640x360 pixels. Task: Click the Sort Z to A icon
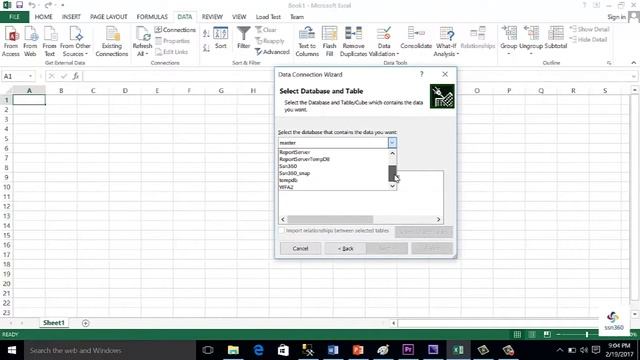click(207, 48)
